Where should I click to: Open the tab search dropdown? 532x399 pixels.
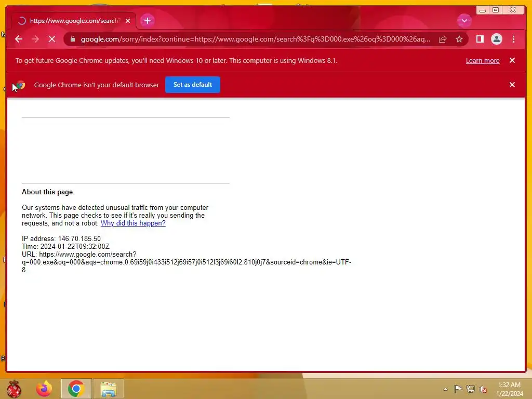pos(464,21)
